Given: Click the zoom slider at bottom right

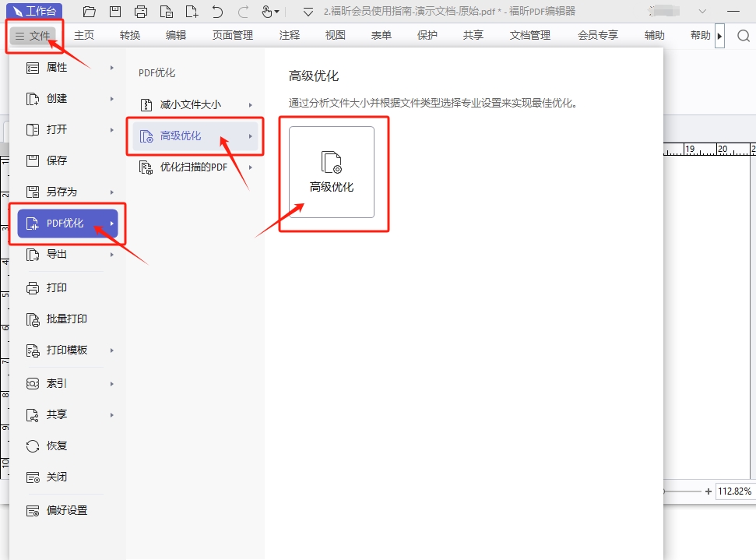Looking at the screenshot, I should point(681,491).
